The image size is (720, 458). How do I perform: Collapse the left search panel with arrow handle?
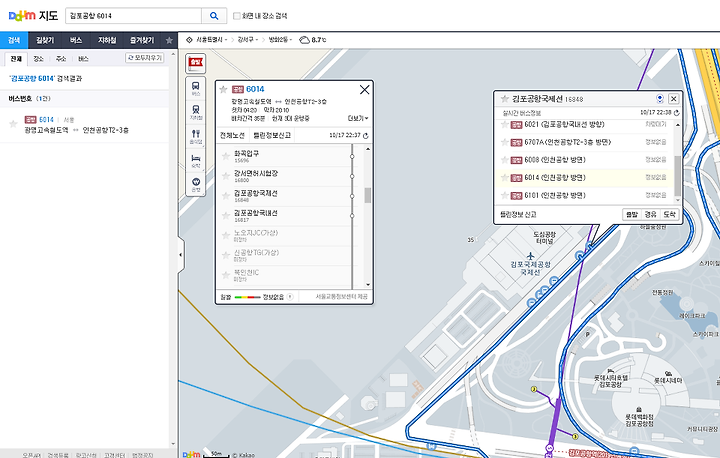180,254
